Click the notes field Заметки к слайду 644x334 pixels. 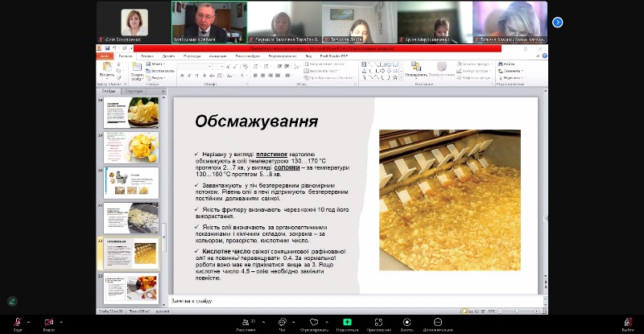click(356, 301)
